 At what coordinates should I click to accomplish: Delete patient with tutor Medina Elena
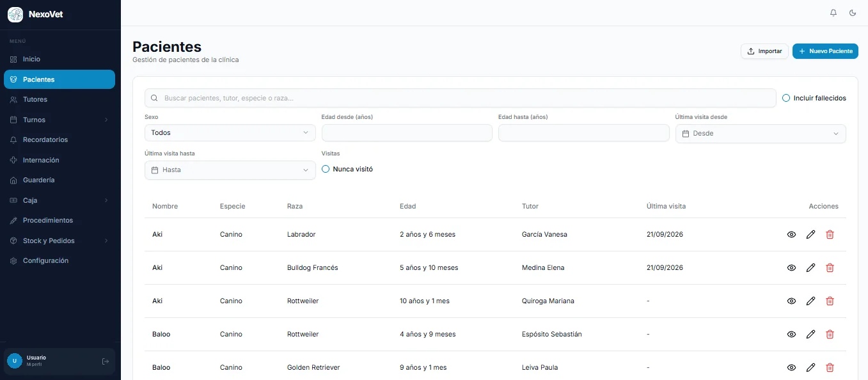(x=830, y=268)
